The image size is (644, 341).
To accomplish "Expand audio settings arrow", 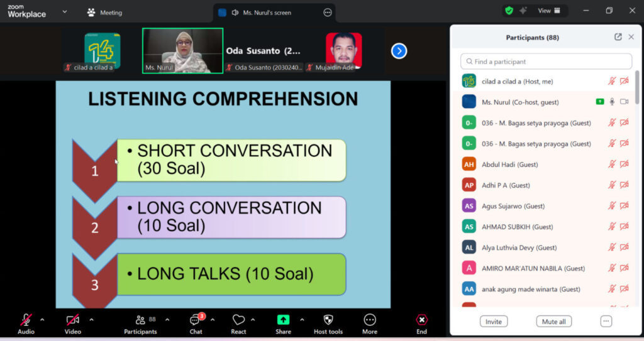I will point(42,320).
